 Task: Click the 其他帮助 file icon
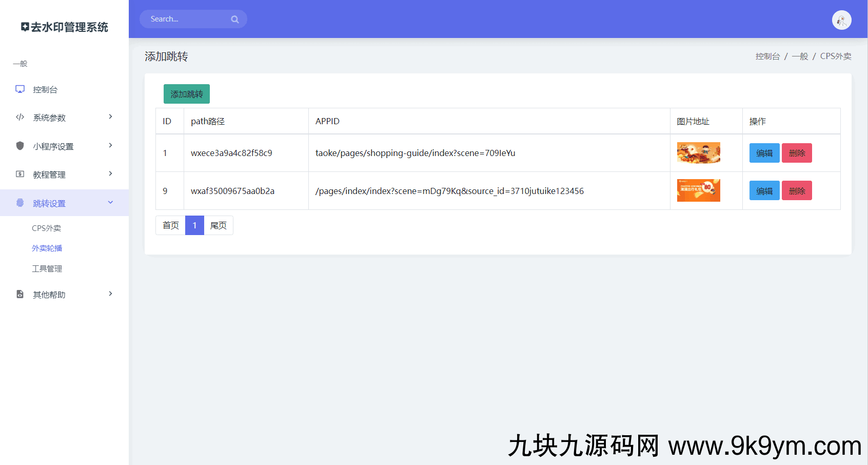(20, 294)
